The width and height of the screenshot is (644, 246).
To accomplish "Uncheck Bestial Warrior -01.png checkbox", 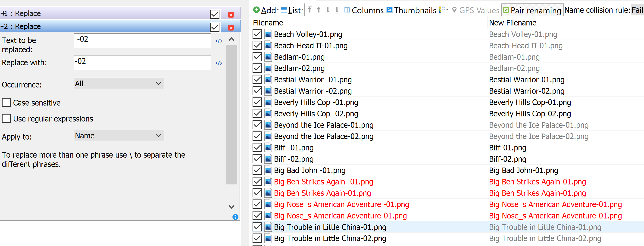I will click(257, 80).
